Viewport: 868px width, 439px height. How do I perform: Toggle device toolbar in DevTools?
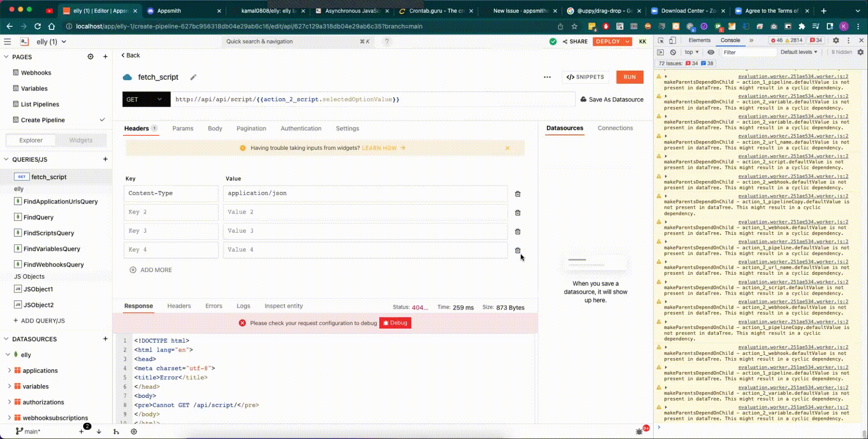673,41
